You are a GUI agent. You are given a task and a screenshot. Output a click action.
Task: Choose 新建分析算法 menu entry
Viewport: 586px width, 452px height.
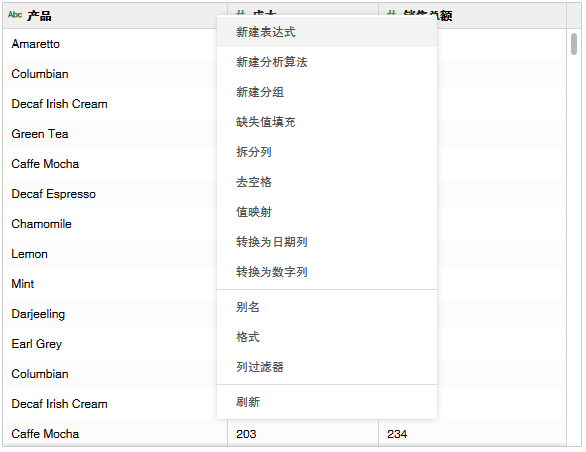(327, 62)
